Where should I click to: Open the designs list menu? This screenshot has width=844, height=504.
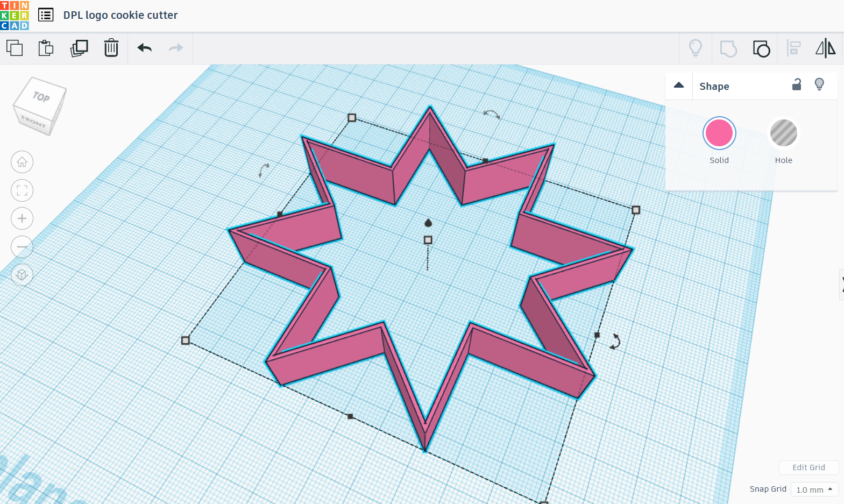tap(46, 15)
